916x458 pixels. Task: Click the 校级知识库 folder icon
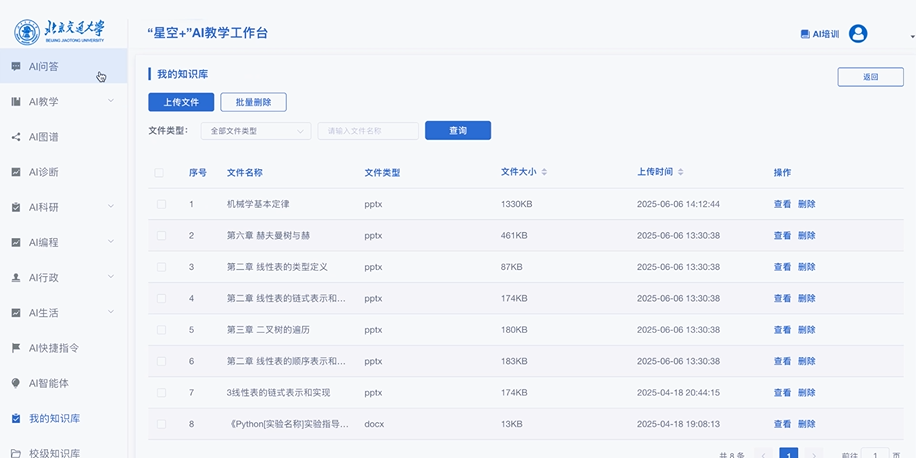point(16,452)
